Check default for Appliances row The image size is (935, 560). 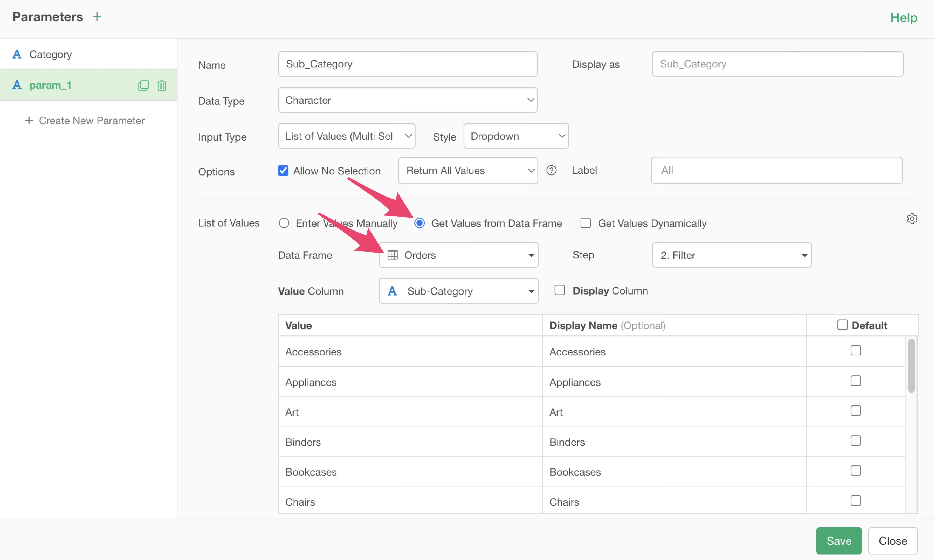856,380
